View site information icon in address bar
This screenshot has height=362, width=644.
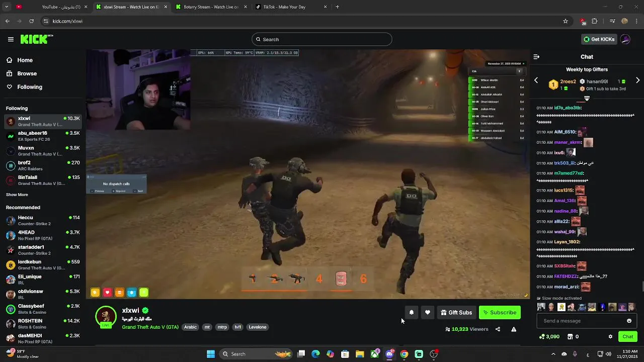coord(46,21)
